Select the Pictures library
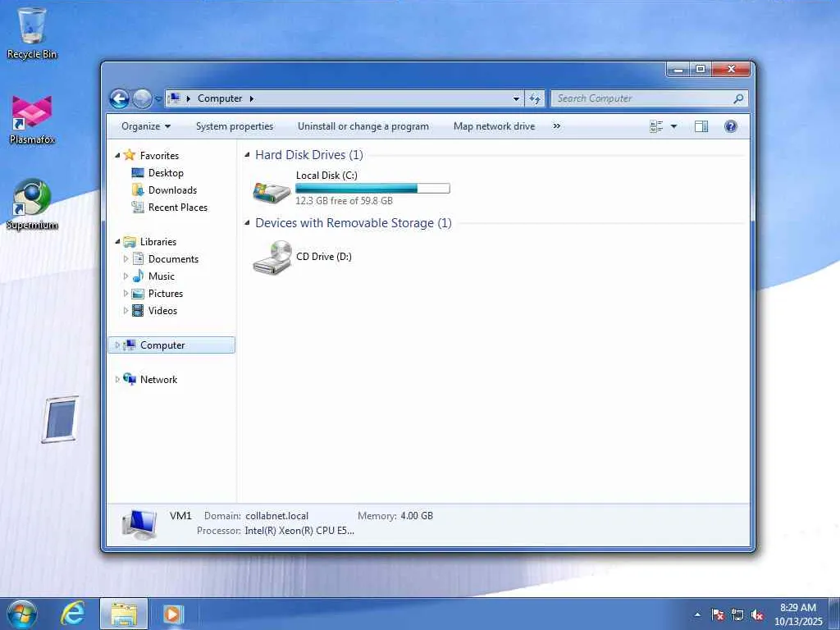840x630 pixels. tap(166, 294)
